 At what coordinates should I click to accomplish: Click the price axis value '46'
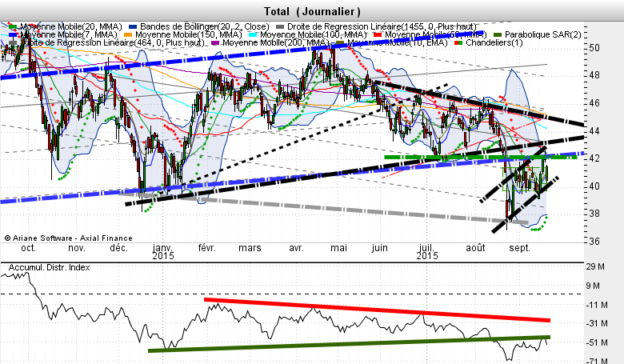coord(594,103)
